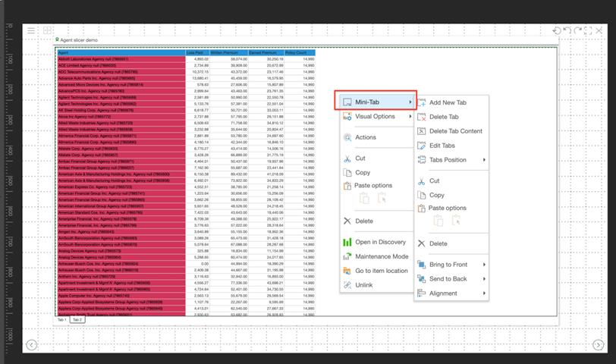616x364 pixels.
Task: Close the canvas with the X icon
Action: point(599,30)
